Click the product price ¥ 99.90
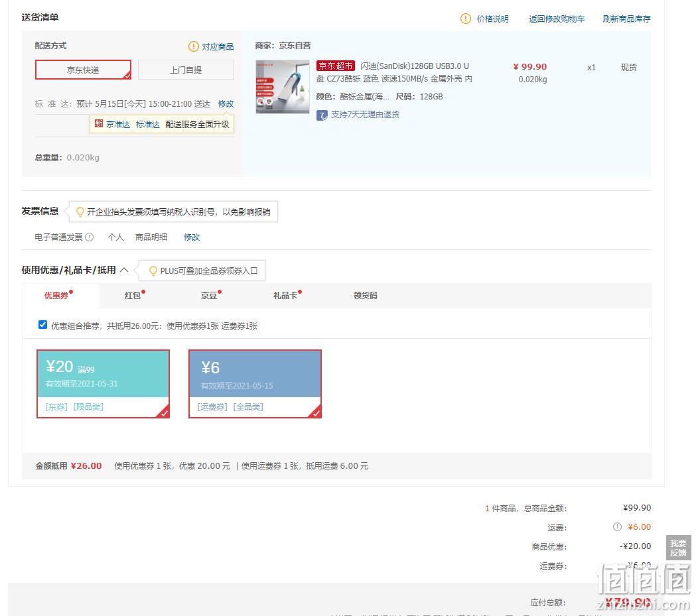 point(530,66)
